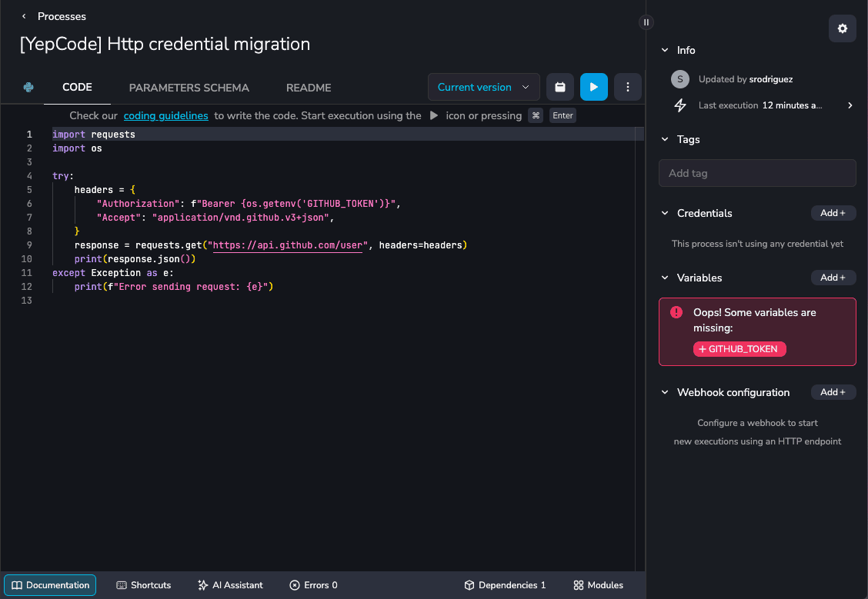Screen dimensions: 868x599
Task: Click the lightning bolt last execution icon
Action: (x=679, y=105)
